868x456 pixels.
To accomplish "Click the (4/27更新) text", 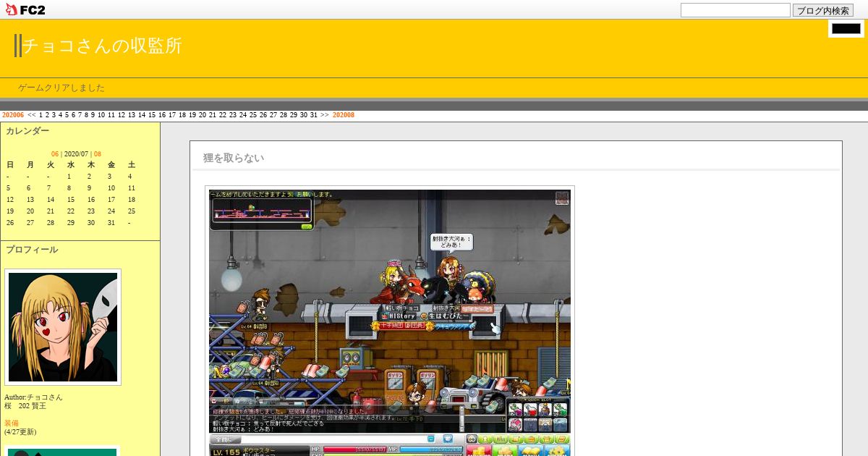I will [x=20, y=432].
